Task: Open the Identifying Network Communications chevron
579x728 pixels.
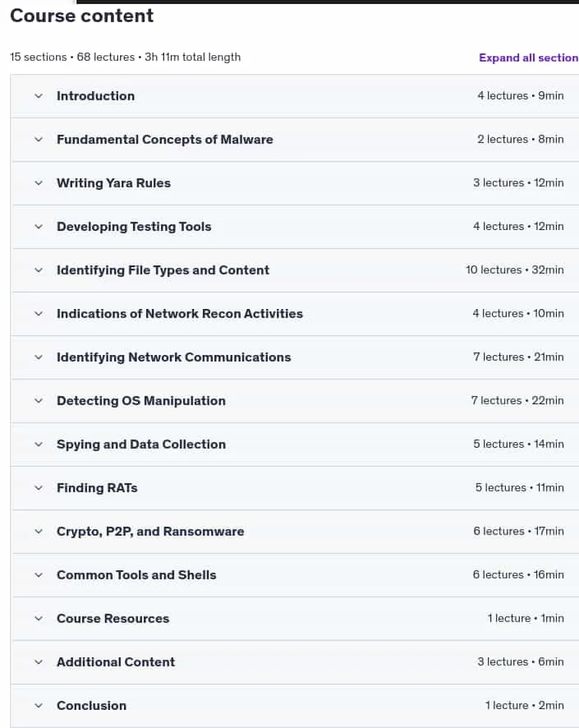Action: [39, 357]
